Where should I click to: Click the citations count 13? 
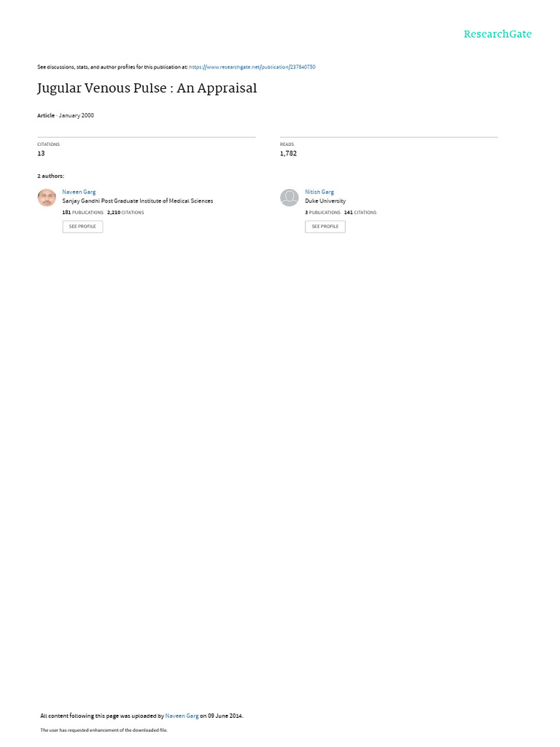[x=41, y=153]
